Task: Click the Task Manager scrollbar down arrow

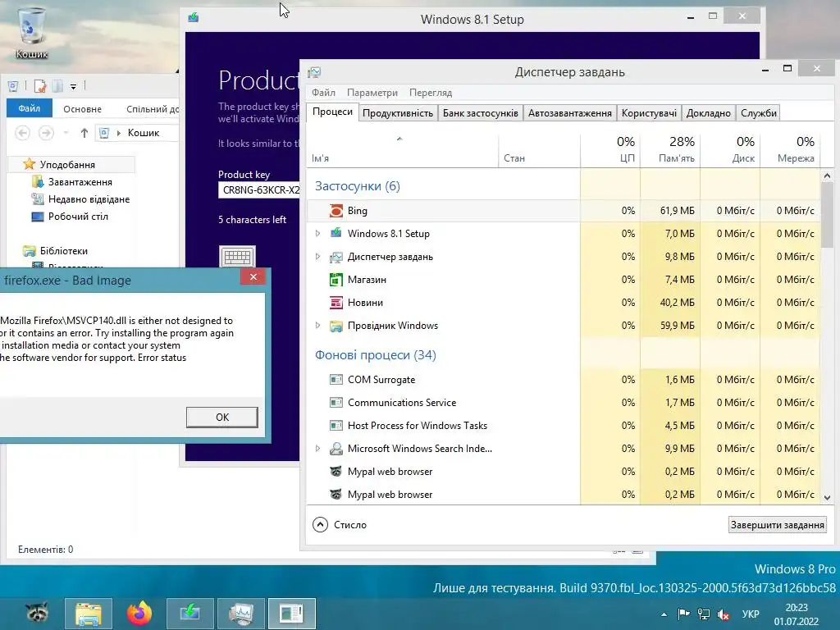Action: (827, 498)
